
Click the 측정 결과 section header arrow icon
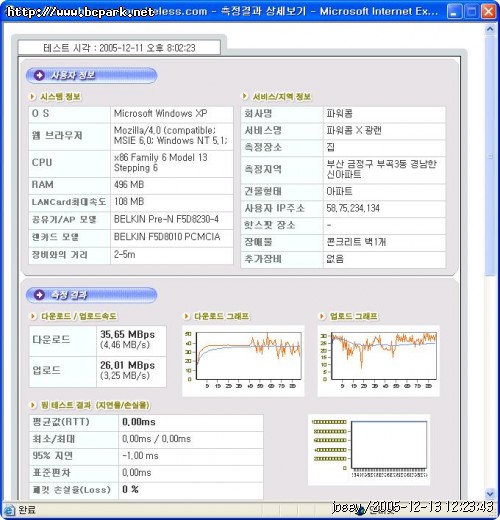pyautogui.click(x=39, y=295)
